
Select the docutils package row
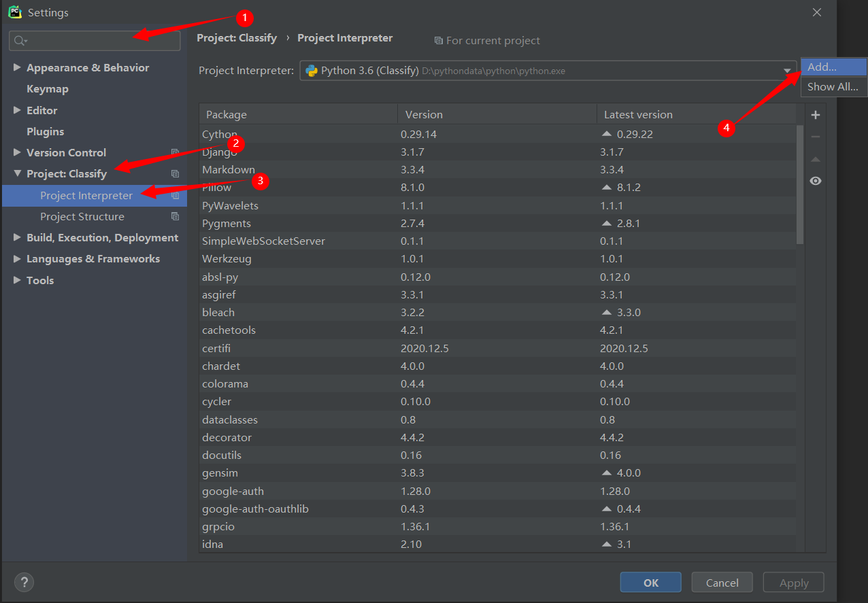pos(497,455)
